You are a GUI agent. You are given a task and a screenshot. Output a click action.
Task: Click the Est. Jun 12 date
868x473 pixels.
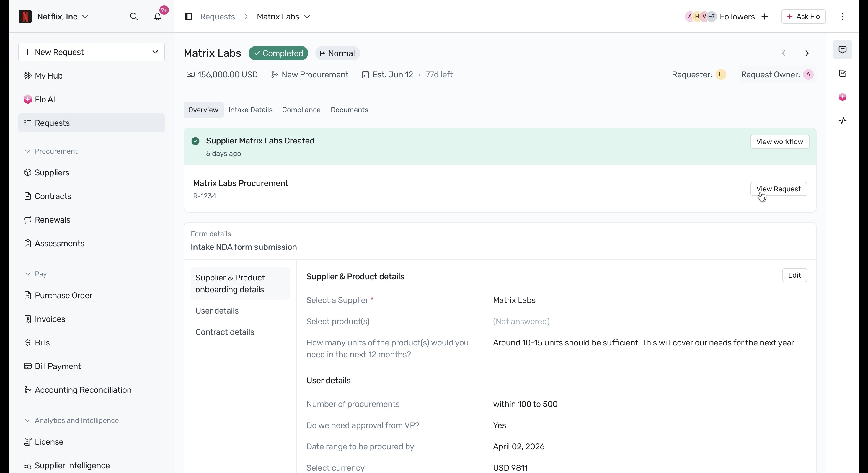(x=393, y=74)
